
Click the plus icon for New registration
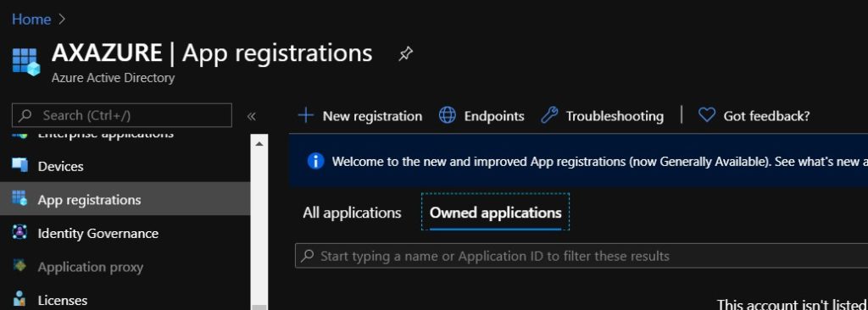tap(305, 116)
